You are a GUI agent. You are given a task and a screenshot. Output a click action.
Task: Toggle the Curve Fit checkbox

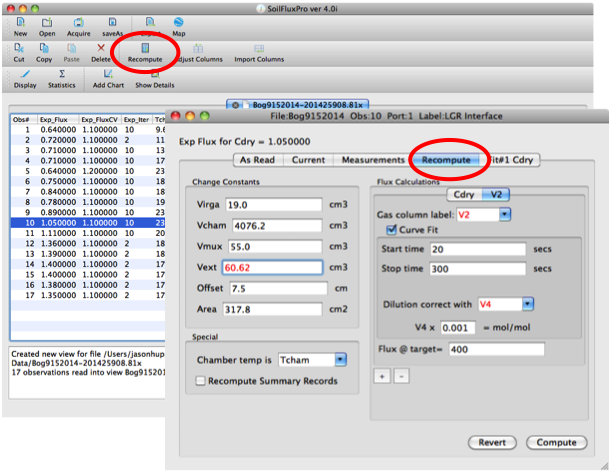click(391, 230)
